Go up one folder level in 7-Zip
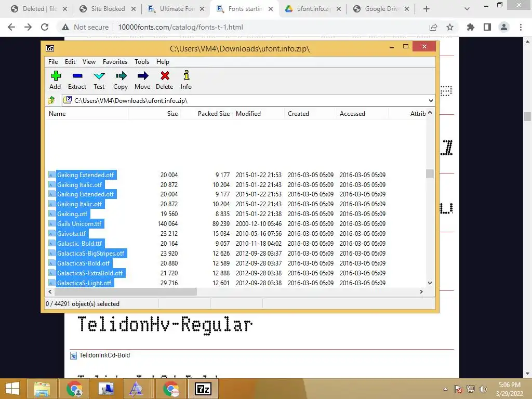The height and width of the screenshot is (399, 532). pos(51,100)
